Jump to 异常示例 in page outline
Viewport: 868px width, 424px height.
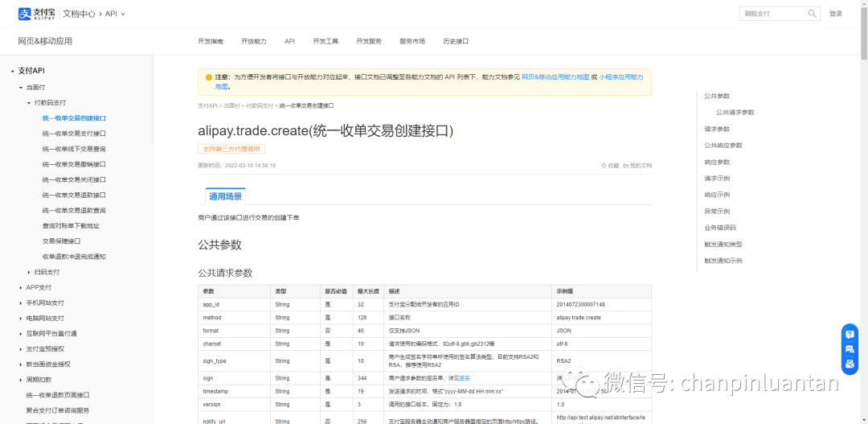[x=717, y=211]
